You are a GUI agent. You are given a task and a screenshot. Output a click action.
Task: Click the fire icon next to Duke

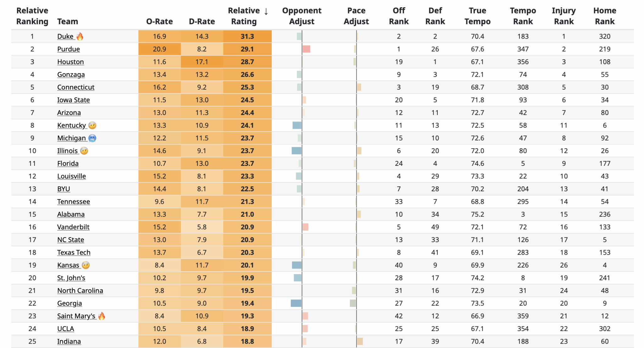[80, 36]
